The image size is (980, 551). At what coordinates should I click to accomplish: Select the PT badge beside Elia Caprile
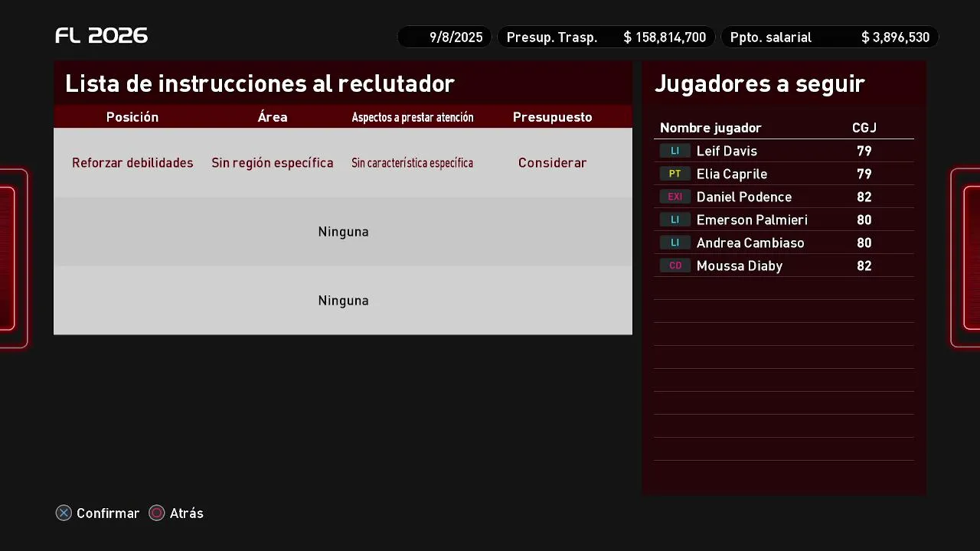pyautogui.click(x=675, y=174)
